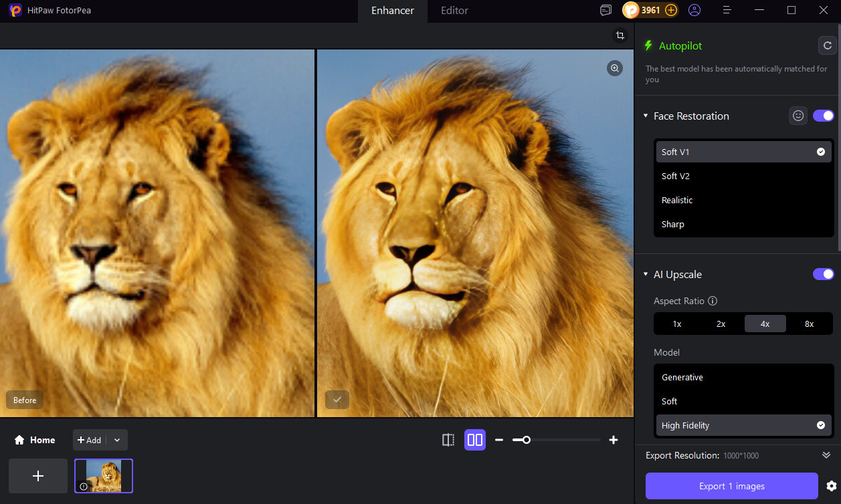
Task: Click the zoom slider handle
Action: pos(527,440)
